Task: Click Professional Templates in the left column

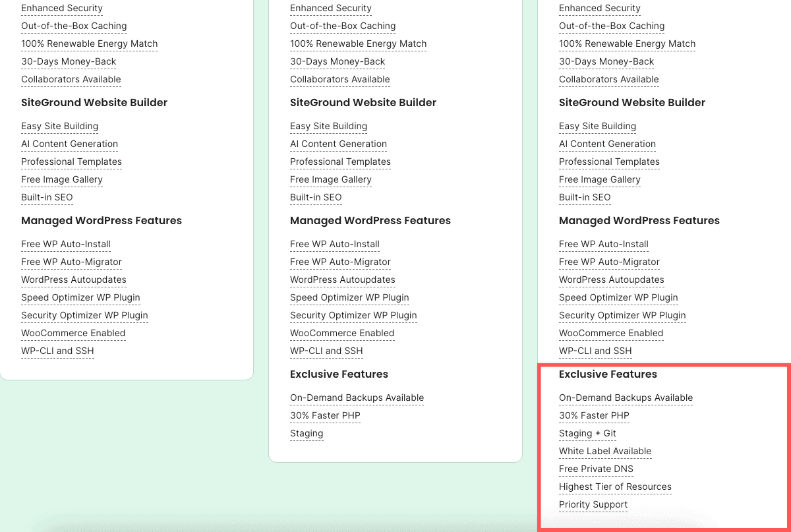Action: click(x=71, y=162)
